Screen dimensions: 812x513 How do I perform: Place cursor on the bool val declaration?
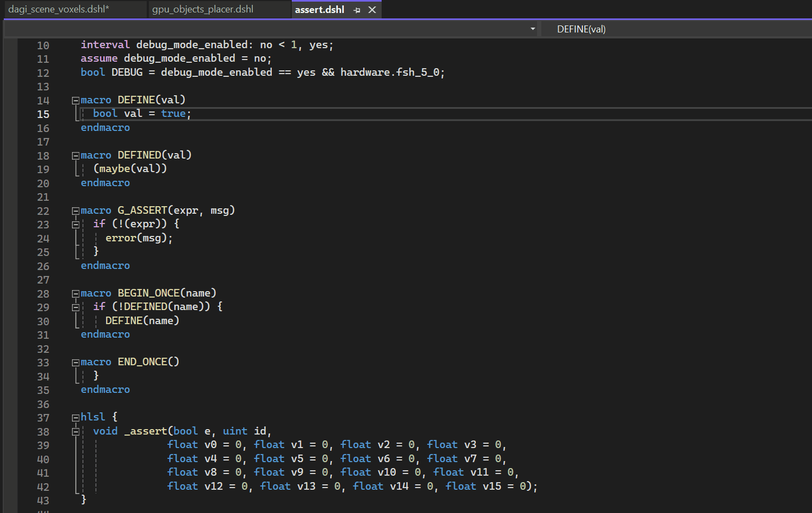tap(119, 113)
